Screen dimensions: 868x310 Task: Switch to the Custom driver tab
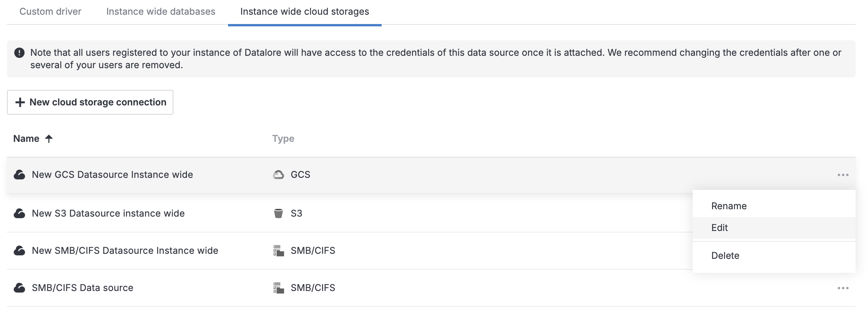click(50, 12)
